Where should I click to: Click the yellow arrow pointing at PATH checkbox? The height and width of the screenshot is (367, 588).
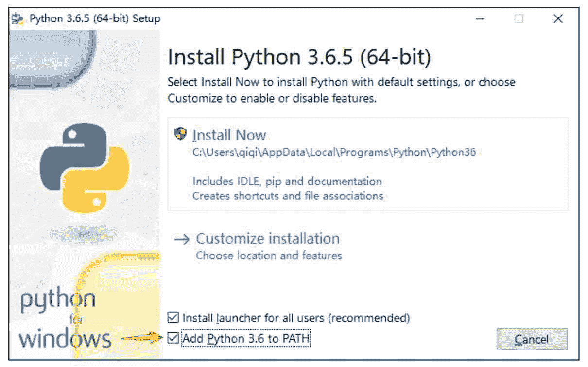pos(142,338)
